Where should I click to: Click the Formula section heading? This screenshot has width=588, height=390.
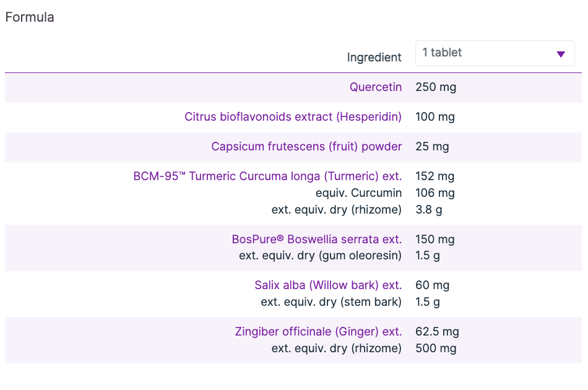(x=30, y=17)
